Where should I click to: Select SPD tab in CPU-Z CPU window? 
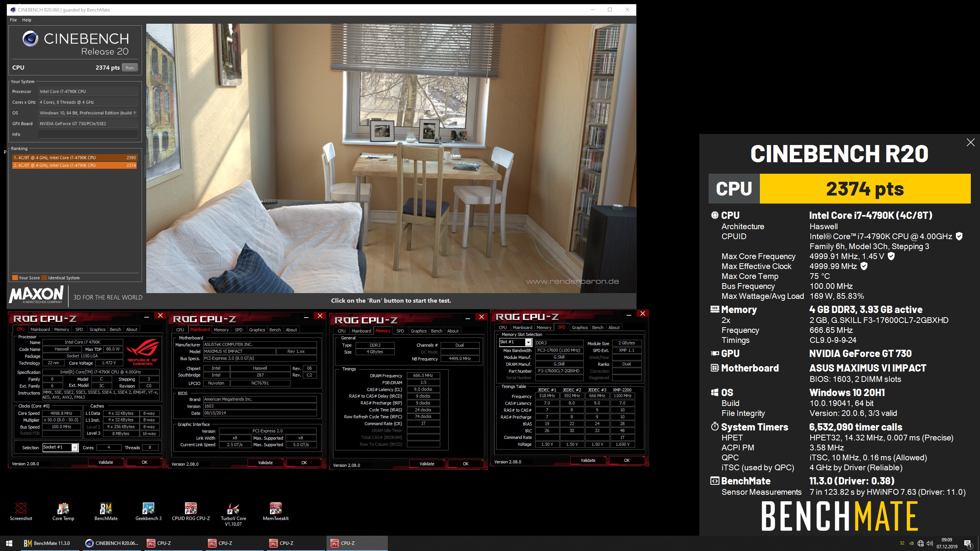79,329
